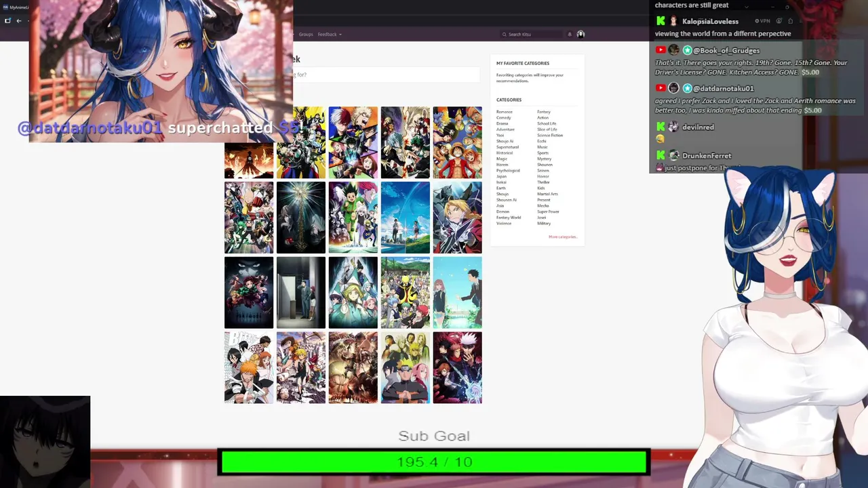
Task: Click the DrunkenFerret chat username
Action: (707, 156)
